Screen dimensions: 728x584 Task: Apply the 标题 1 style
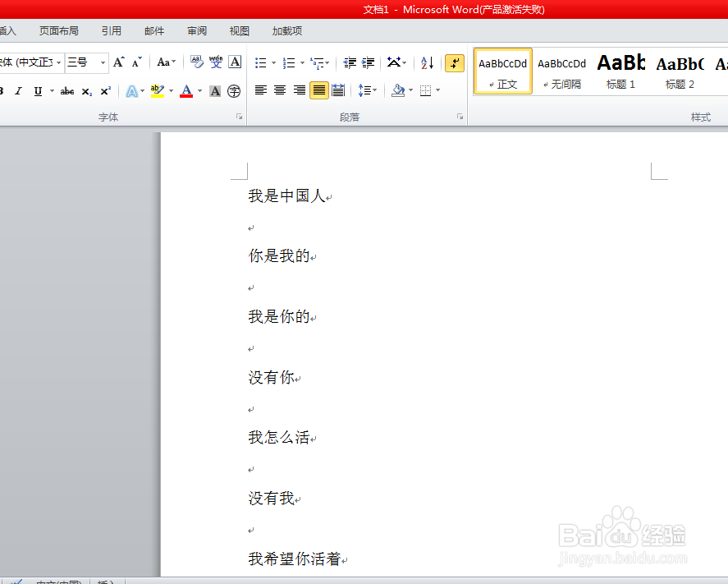pos(620,71)
